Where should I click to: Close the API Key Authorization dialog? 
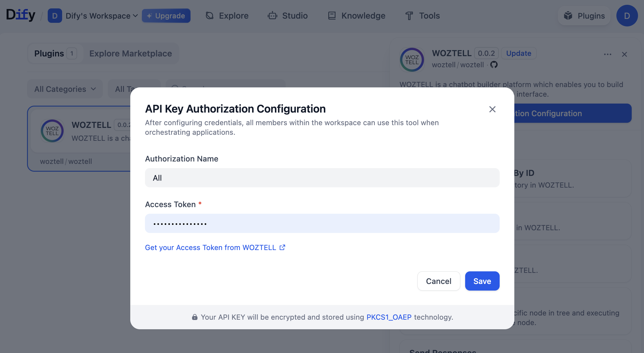pyautogui.click(x=492, y=109)
